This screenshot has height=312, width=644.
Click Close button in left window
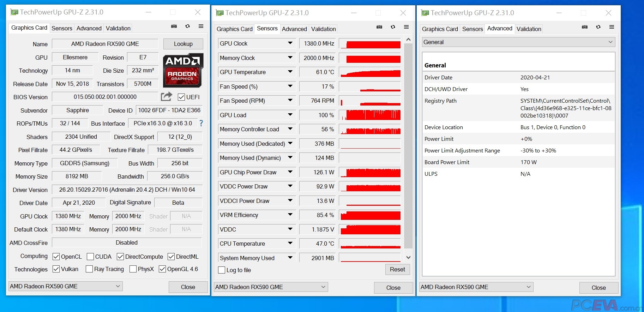[188, 287]
